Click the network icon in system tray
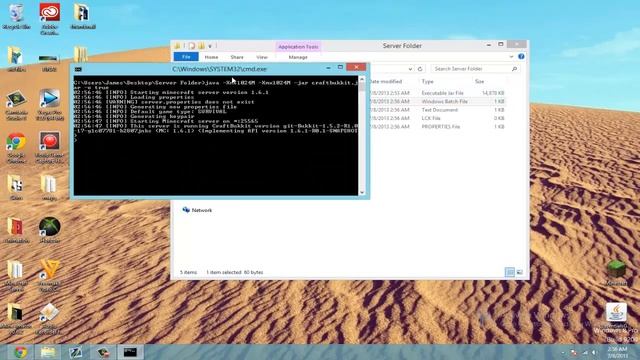This screenshot has width=640, height=360. (x=585, y=352)
